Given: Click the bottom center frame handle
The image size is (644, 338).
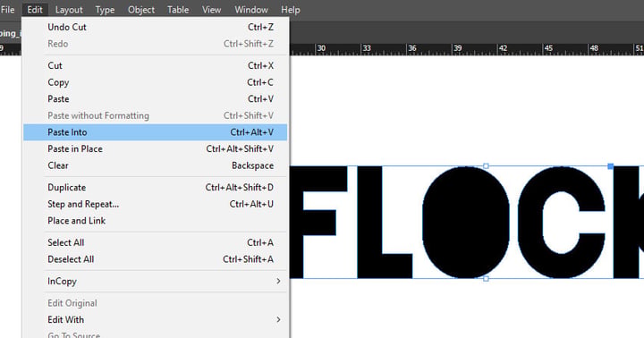Looking at the screenshot, I should point(486,279).
